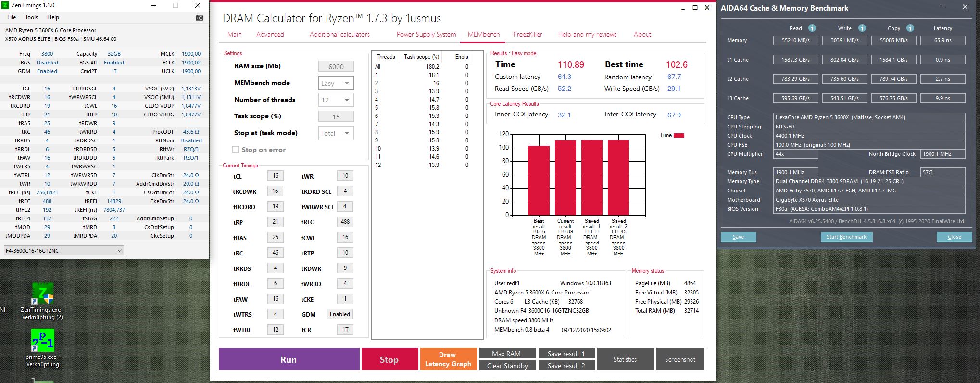Click the tCL value field in Current Timings
The height and width of the screenshot is (383, 980).
point(276,176)
